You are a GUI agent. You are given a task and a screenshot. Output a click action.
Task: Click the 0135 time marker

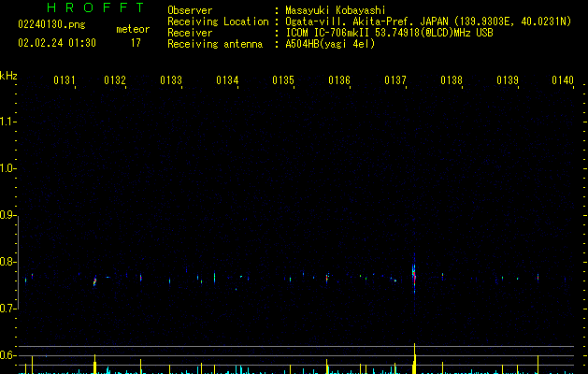coord(283,80)
